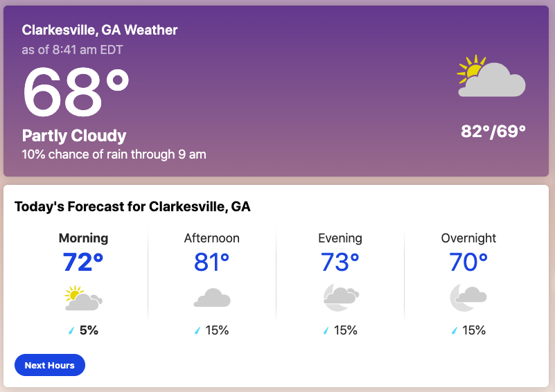Click the 72° Morning temperature
This screenshot has width=555, height=392.
pos(83,262)
